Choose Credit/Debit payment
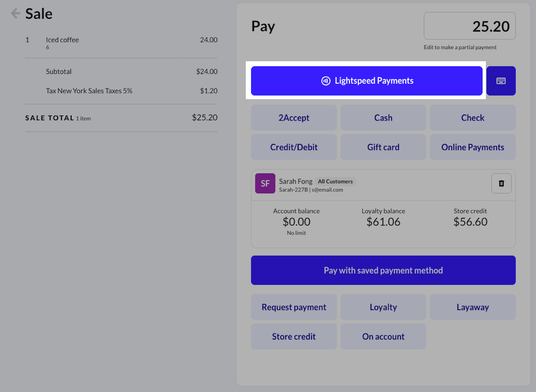The image size is (536, 392). point(294,147)
